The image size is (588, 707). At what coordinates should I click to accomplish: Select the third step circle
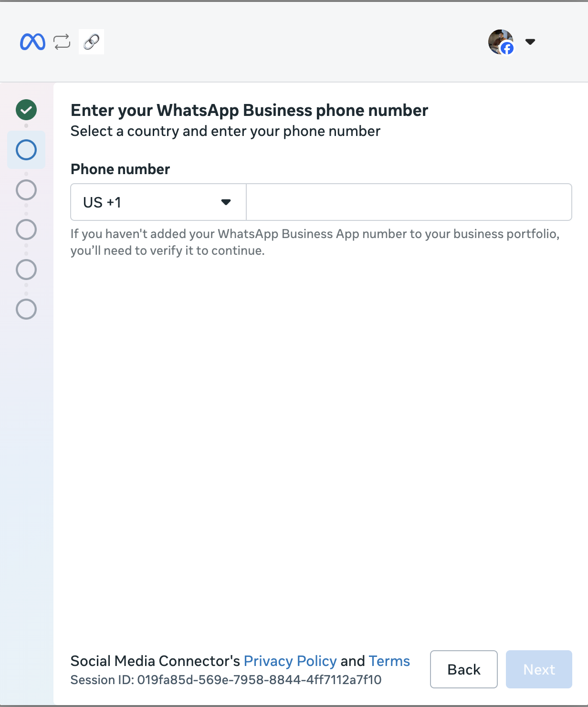coord(26,190)
